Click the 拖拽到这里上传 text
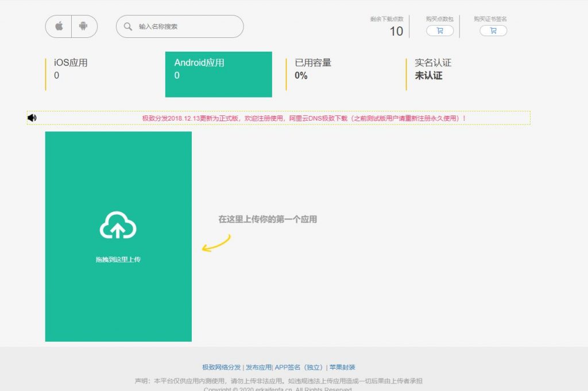588x391 pixels. (118, 260)
